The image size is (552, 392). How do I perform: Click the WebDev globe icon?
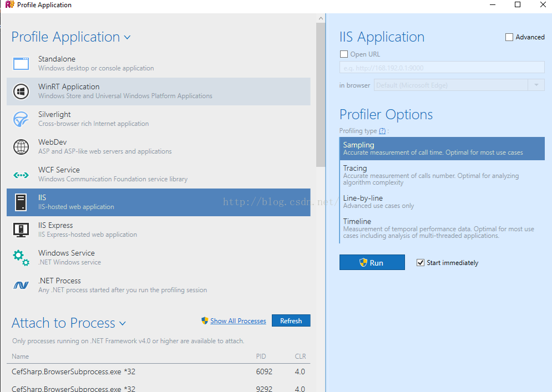pos(21,147)
